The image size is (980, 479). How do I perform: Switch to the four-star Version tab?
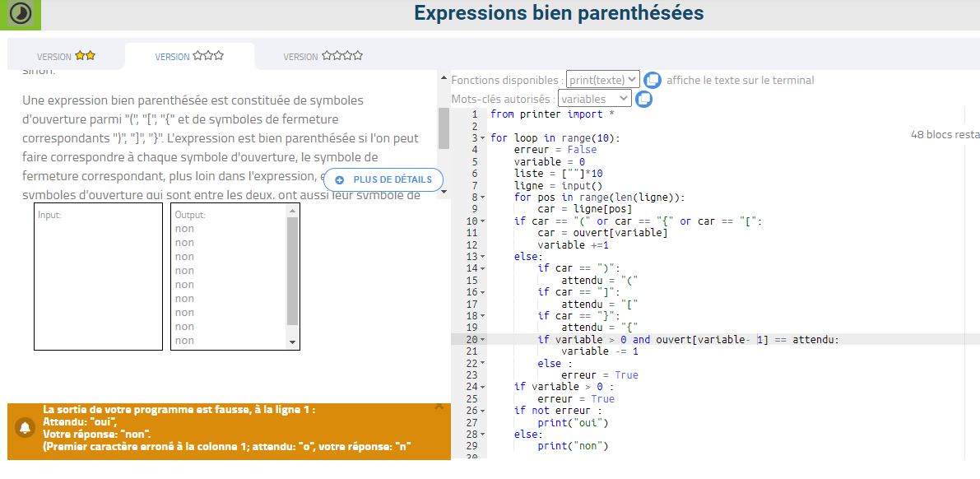pos(323,56)
